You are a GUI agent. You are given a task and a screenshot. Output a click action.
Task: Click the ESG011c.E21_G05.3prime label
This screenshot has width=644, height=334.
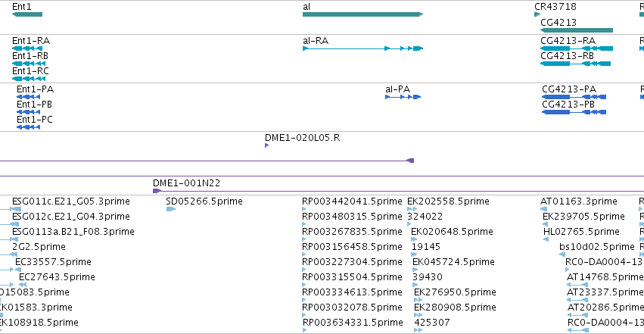[x=71, y=201]
